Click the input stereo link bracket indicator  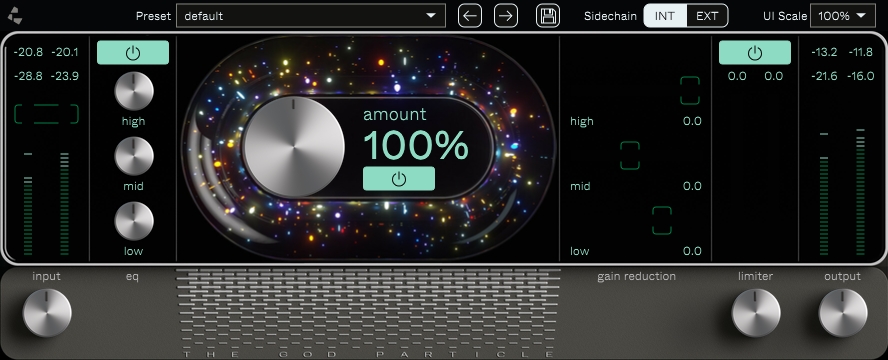tap(46, 114)
